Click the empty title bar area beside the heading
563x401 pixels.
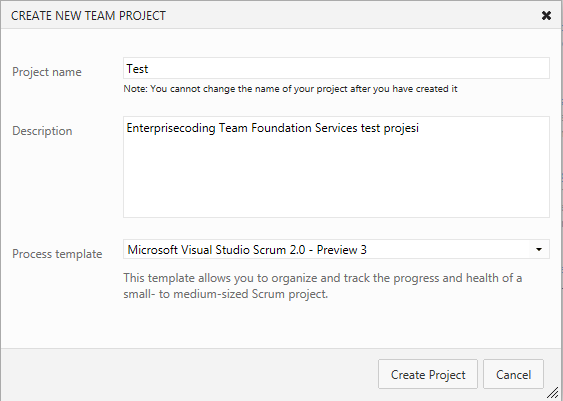pyautogui.click(x=352, y=16)
